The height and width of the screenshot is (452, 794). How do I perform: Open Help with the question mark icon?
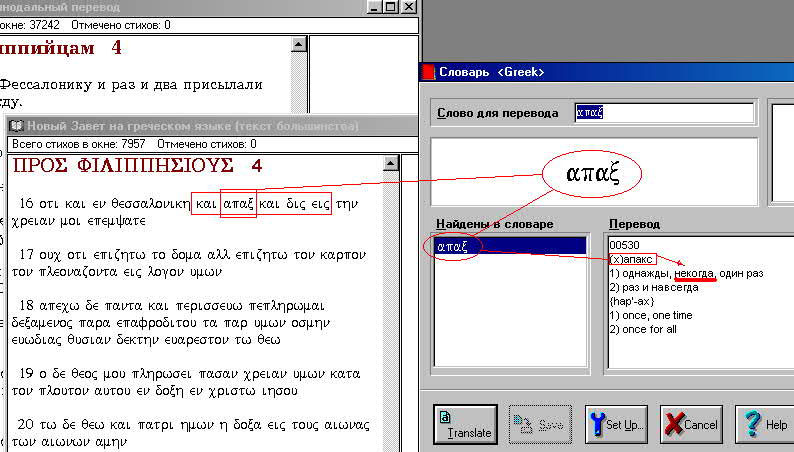point(765,425)
